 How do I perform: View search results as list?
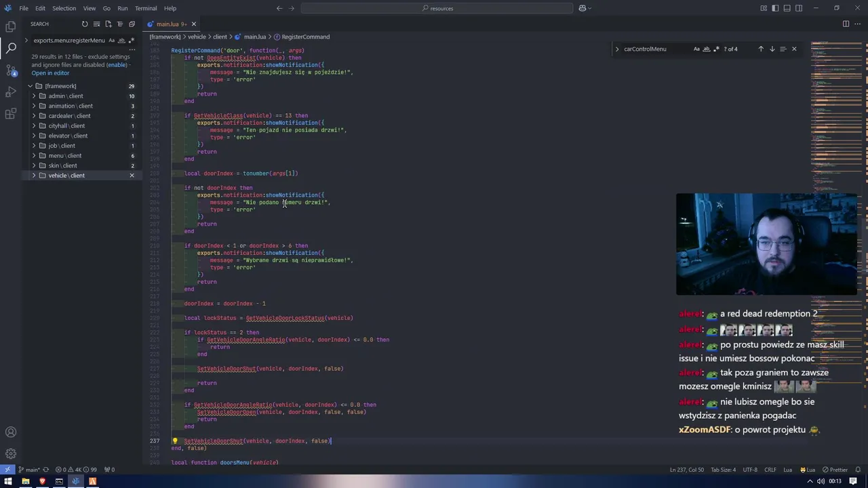tap(119, 24)
